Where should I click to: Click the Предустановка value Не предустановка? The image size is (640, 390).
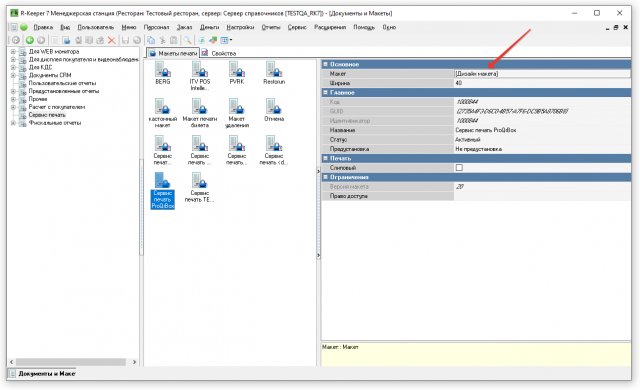tap(542, 149)
